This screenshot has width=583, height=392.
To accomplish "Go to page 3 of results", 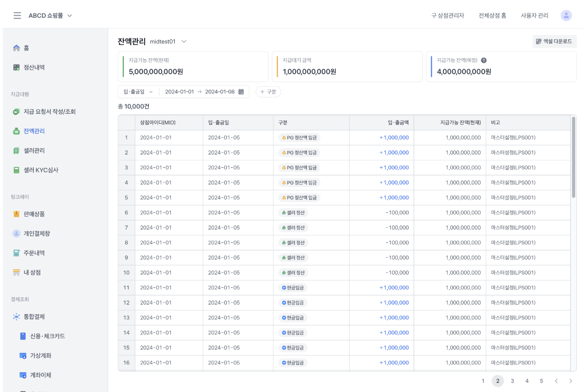I will (x=512, y=381).
